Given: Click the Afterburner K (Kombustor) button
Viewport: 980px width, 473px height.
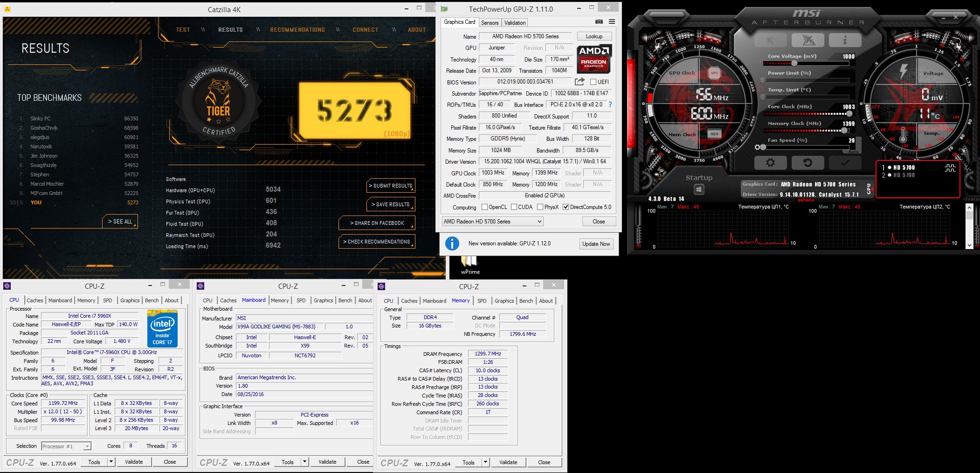Looking at the screenshot, I should click(x=770, y=40).
